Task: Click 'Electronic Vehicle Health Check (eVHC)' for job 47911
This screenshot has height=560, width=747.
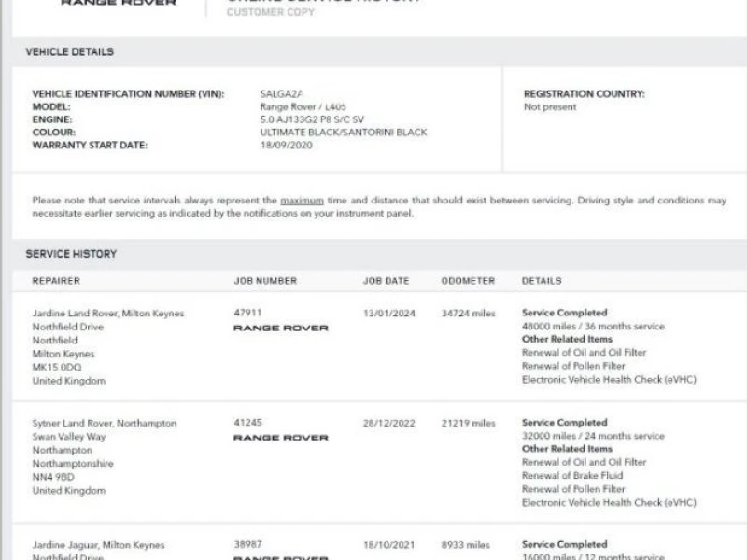Action: point(609,380)
